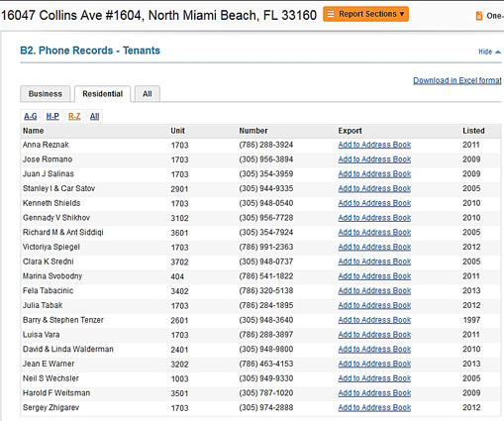Show All names alphabet filter
This screenshot has width=504, height=421.
click(x=94, y=116)
